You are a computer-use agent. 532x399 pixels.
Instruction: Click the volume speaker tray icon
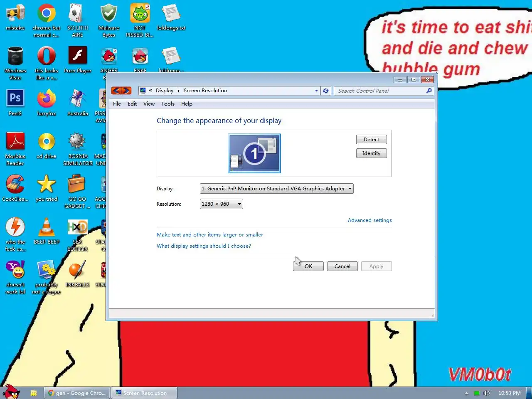(487, 393)
